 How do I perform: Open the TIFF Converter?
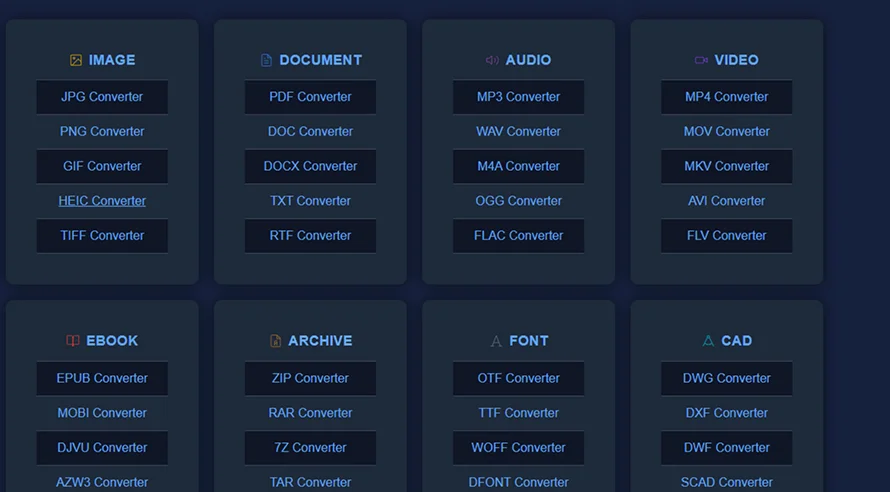click(102, 236)
